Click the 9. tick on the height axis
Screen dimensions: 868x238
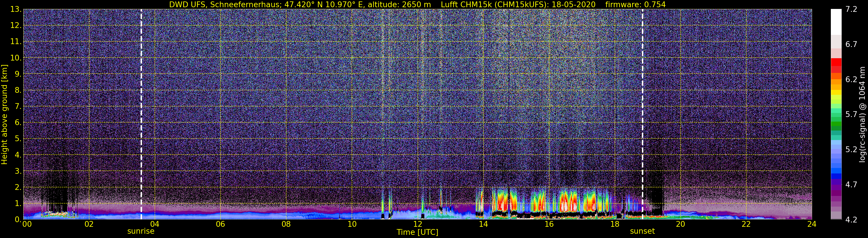[18, 74]
